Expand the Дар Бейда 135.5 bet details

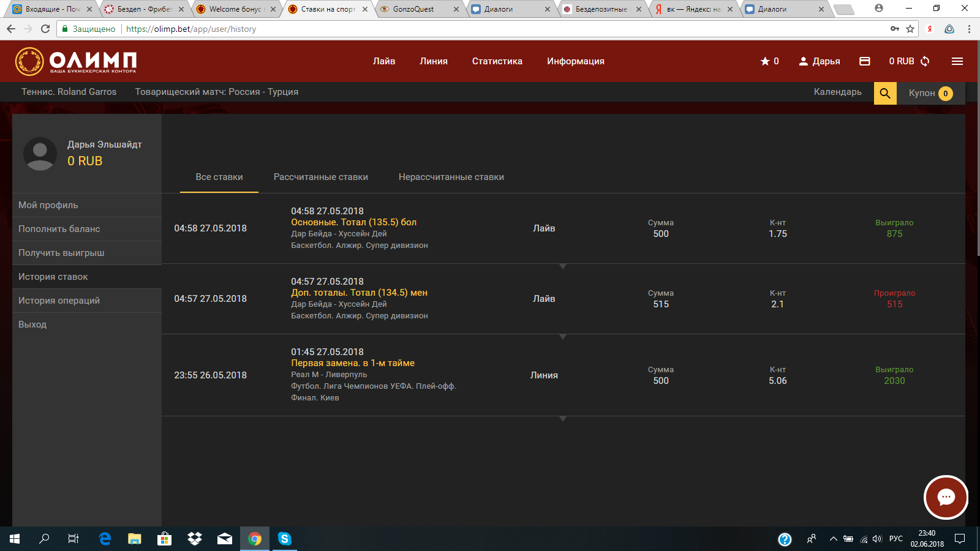click(563, 266)
